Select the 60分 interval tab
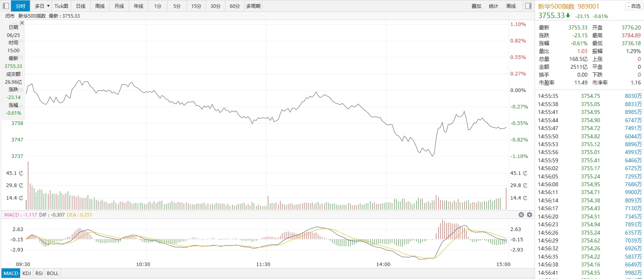The height and width of the screenshot is (279, 644). coord(235,6)
